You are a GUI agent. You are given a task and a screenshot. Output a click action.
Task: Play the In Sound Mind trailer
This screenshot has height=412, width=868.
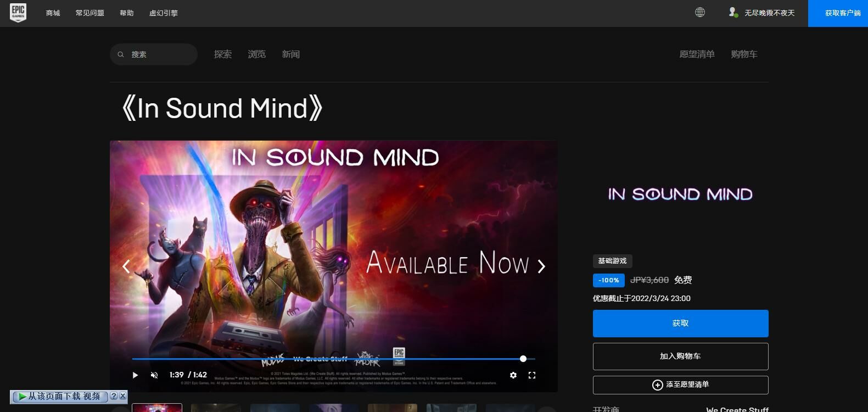[135, 375]
